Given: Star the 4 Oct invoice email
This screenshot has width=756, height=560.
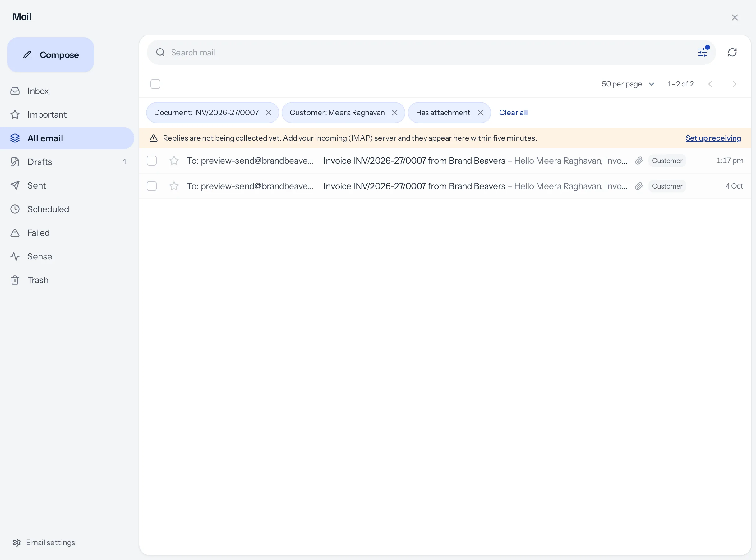Looking at the screenshot, I should pyautogui.click(x=174, y=186).
